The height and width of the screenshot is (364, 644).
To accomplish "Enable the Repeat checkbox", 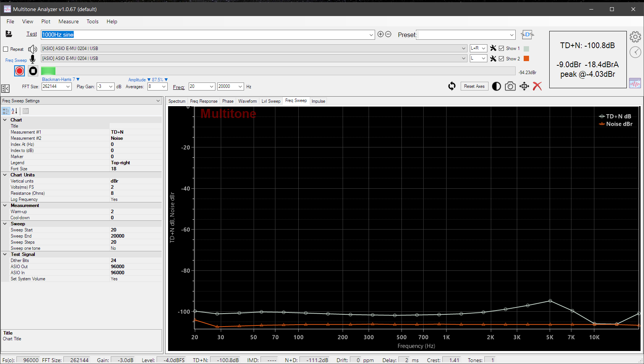I will (6, 49).
